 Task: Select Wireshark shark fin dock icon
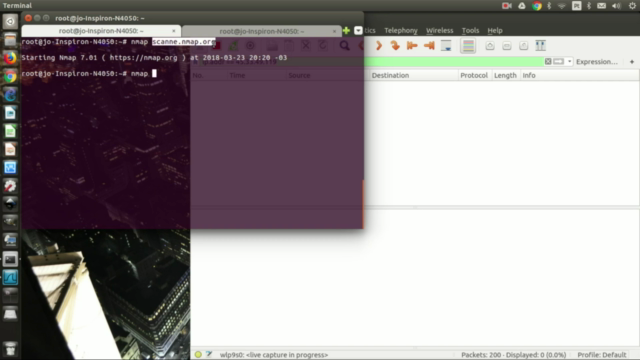pos(10,278)
